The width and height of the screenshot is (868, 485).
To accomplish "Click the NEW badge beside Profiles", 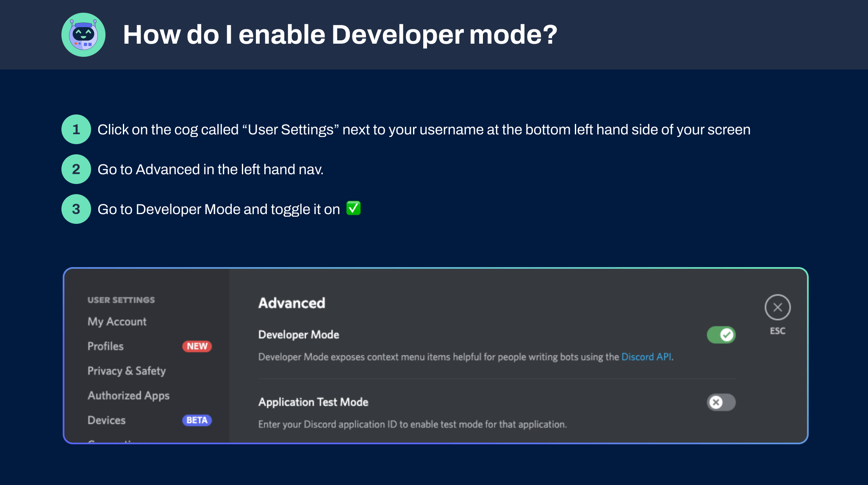I will 197,346.
